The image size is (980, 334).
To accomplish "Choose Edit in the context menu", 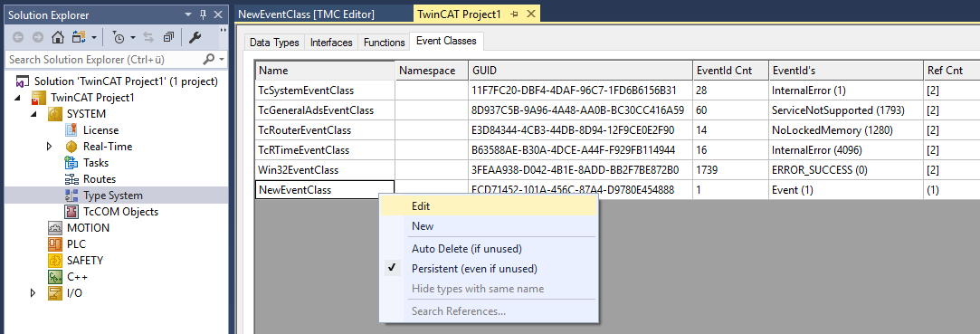I will [489, 205].
